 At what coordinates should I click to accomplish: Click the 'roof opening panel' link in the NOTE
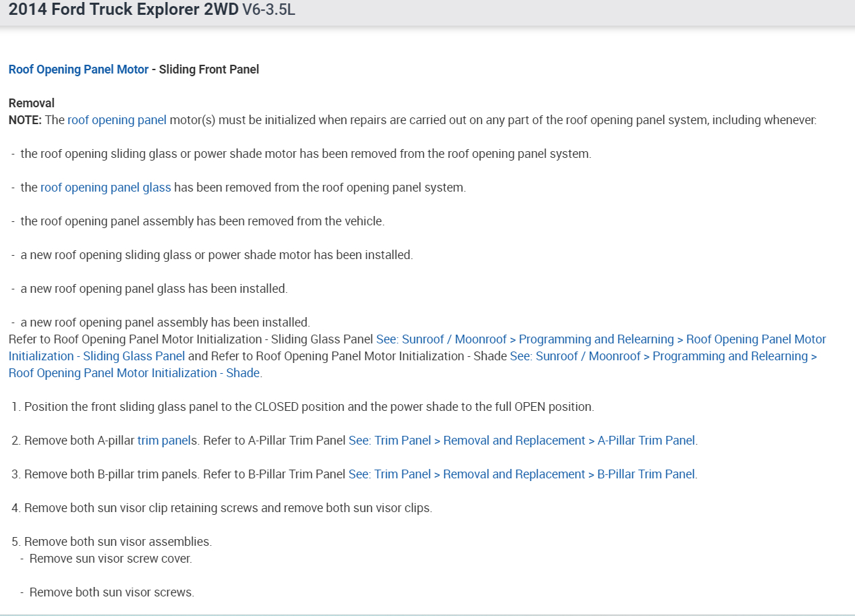click(x=117, y=120)
